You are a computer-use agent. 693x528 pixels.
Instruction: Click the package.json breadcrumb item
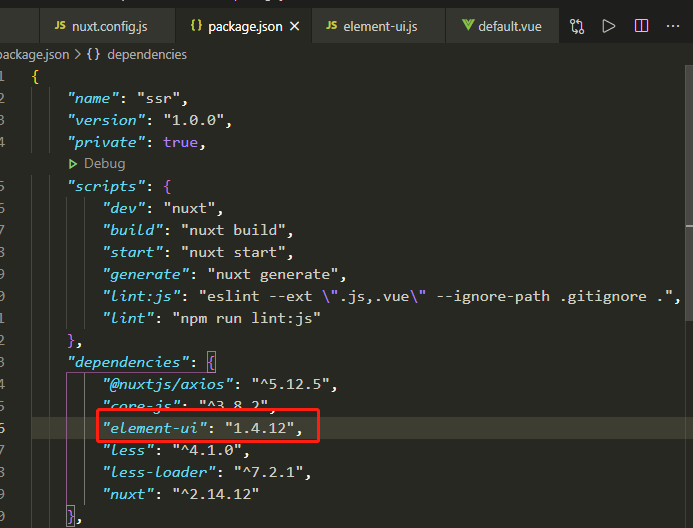click(34, 54)
